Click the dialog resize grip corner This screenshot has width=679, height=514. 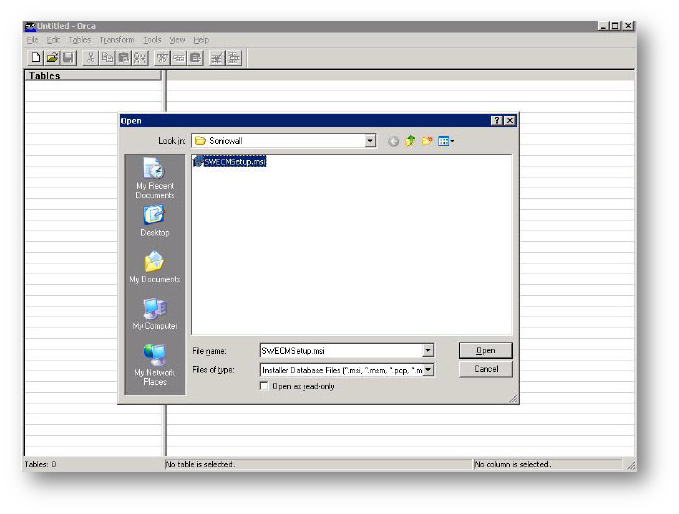pyautogui.click(x=513, y=398)
